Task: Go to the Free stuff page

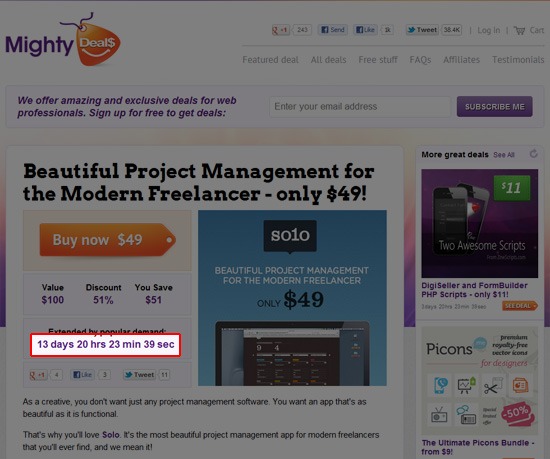Action: 378,60
